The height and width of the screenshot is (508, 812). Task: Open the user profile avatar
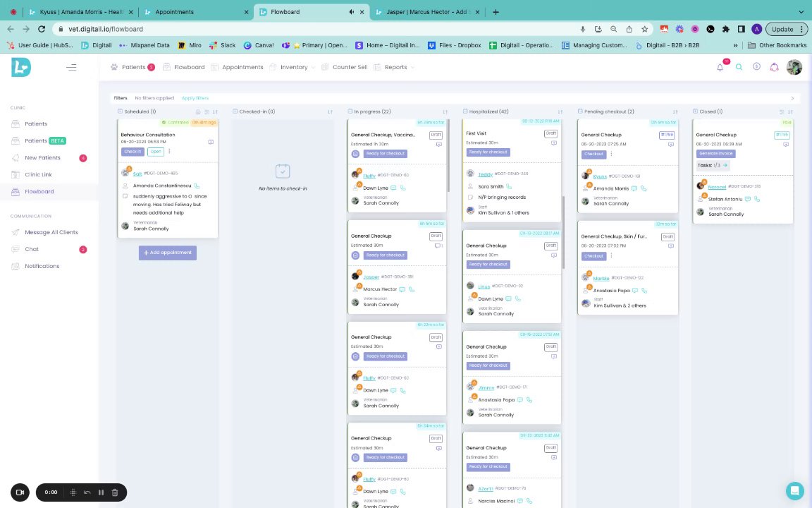tap(794, 68)
